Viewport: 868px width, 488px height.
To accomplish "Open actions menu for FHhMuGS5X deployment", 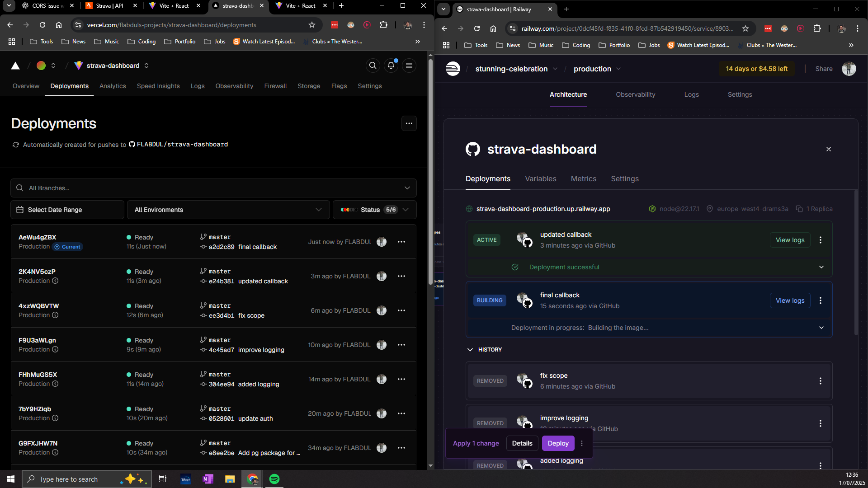I will coord(401,379).
